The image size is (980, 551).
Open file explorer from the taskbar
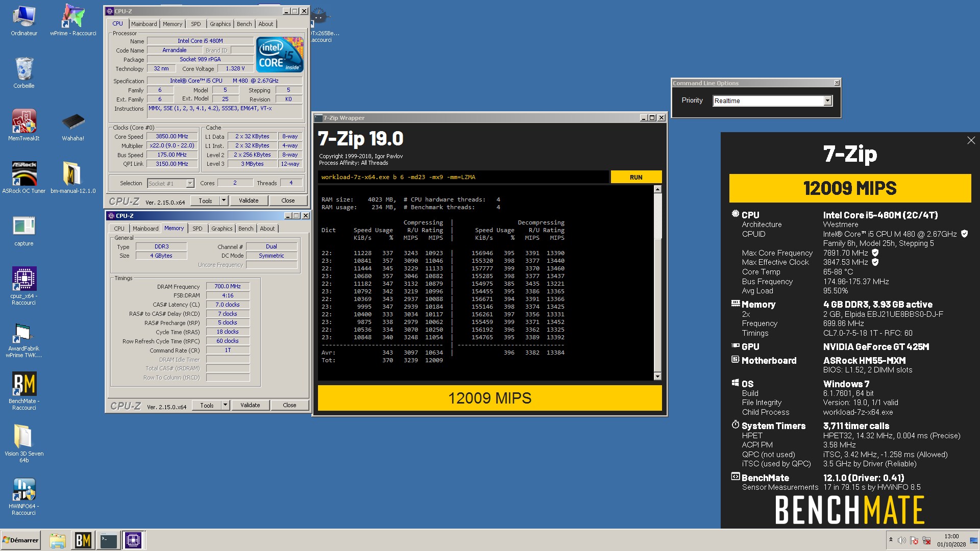coord(58,540)
